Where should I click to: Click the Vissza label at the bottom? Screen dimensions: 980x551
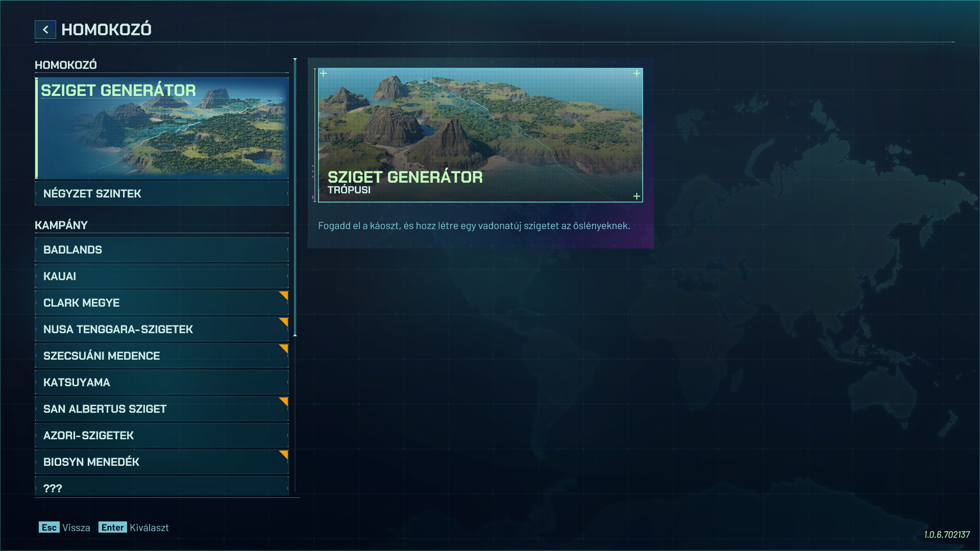[x=76, y=528]
